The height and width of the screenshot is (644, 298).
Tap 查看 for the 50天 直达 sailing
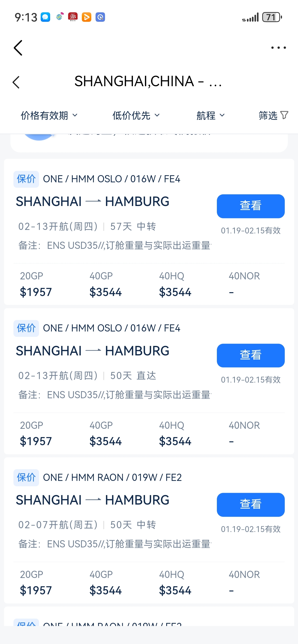[250, 355]
